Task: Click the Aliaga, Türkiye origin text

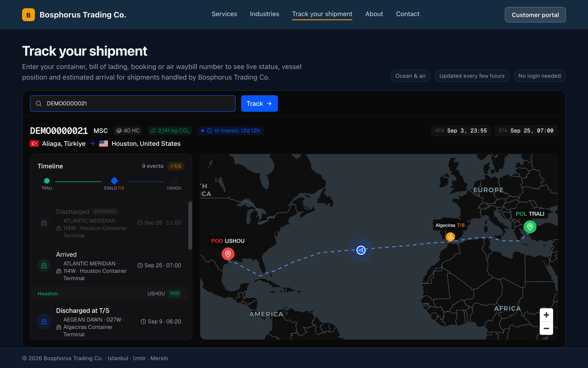Action: 64,144
